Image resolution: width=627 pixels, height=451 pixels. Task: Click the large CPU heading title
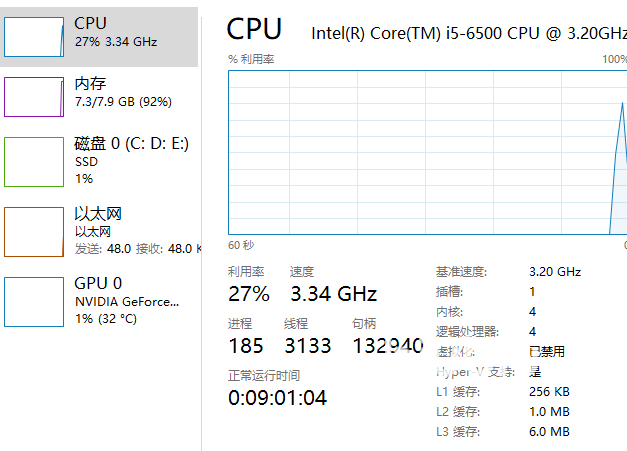(x=255, y=30)
